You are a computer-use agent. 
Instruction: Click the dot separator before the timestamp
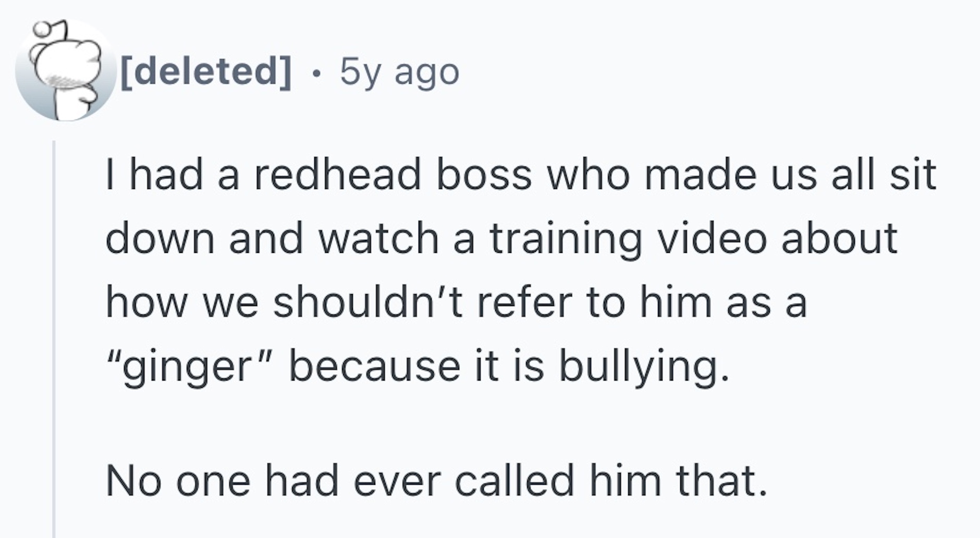coord(315,72)
